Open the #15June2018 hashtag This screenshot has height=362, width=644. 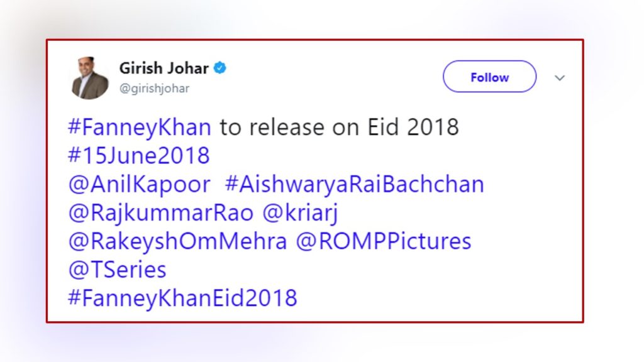click(138, 155)
